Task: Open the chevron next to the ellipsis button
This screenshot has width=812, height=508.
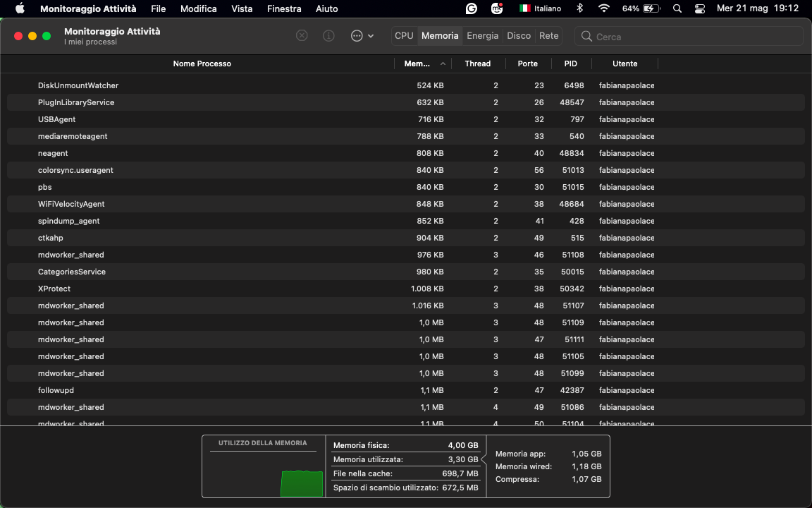Action: 370,35
